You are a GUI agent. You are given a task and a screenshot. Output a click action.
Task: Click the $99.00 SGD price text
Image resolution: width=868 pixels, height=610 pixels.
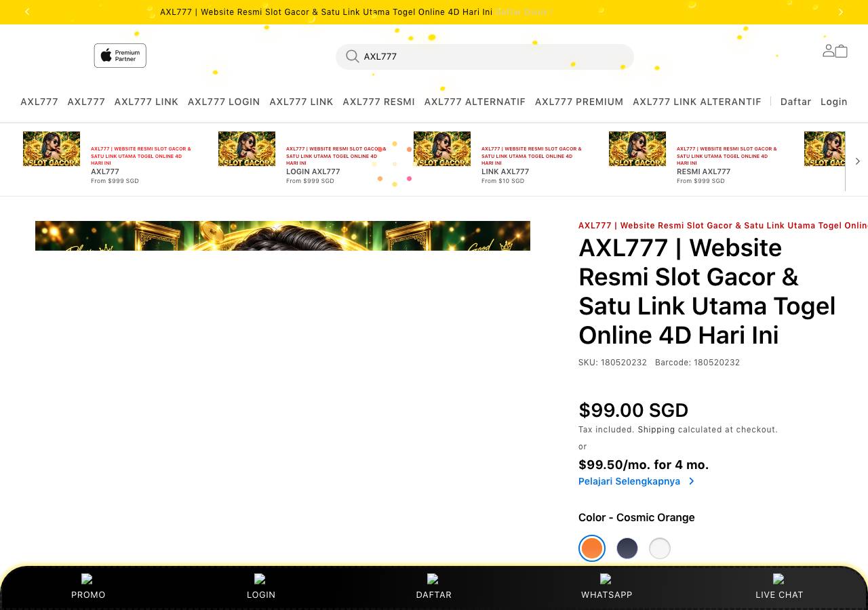633,410
